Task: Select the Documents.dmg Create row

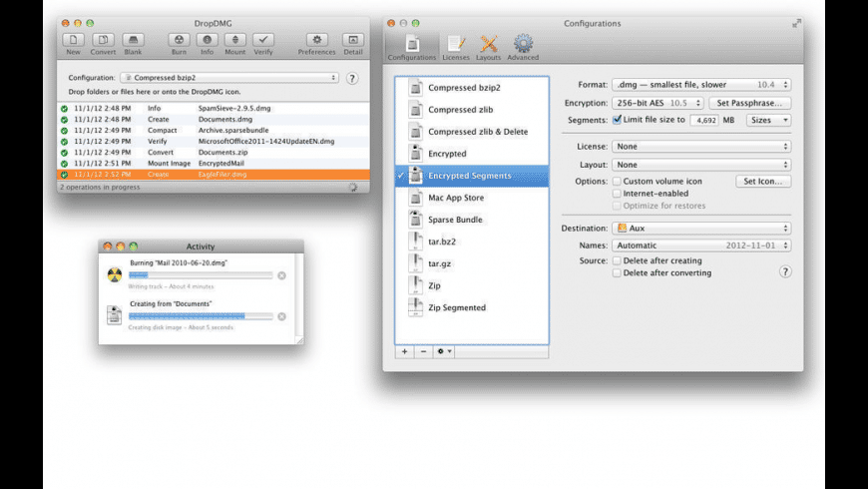Action: point(214,119)
